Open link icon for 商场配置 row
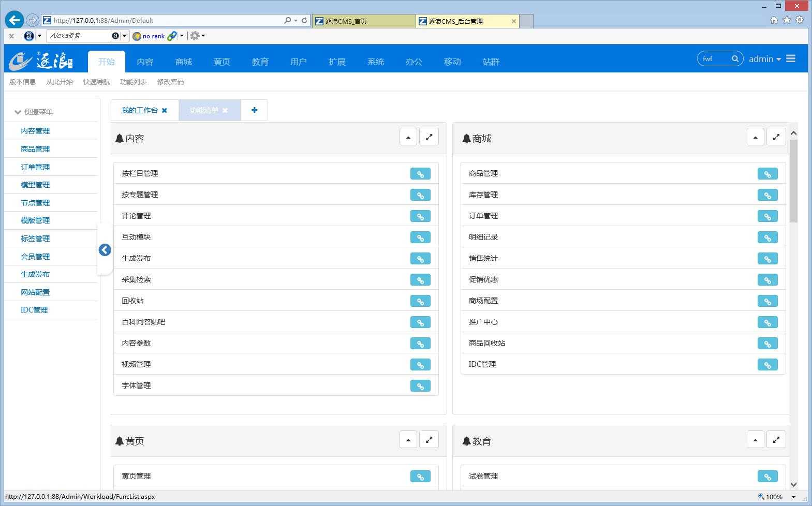 767,301
